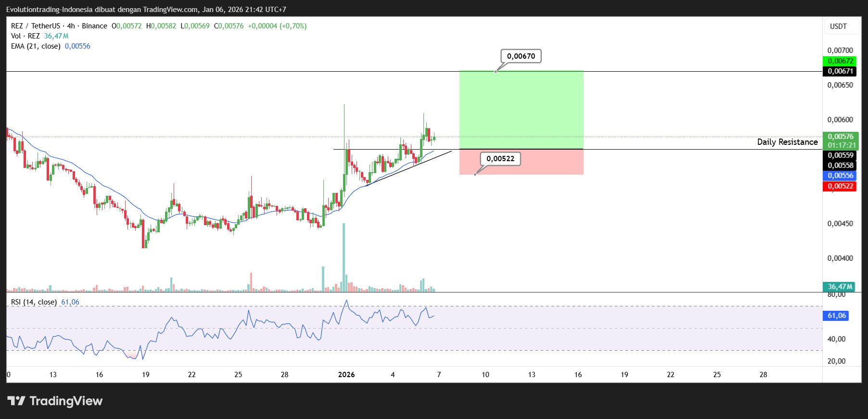Click 0,00700 on the price scale
Image resolution: width=868 pixels, height=419 pixels.
pos(840,51)
